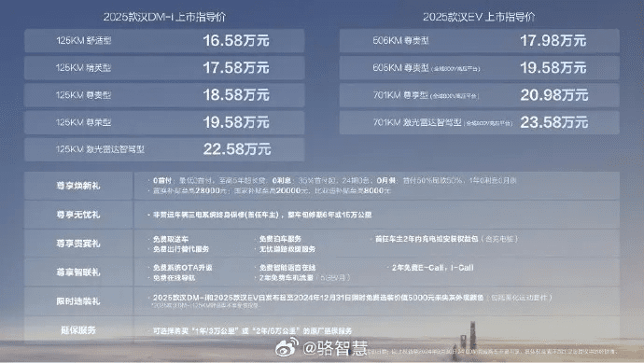Screen dimensions: 644x363
Task: Click the DM-i 19.58万元 price beside 尊荣型
Action: point(236,122)
